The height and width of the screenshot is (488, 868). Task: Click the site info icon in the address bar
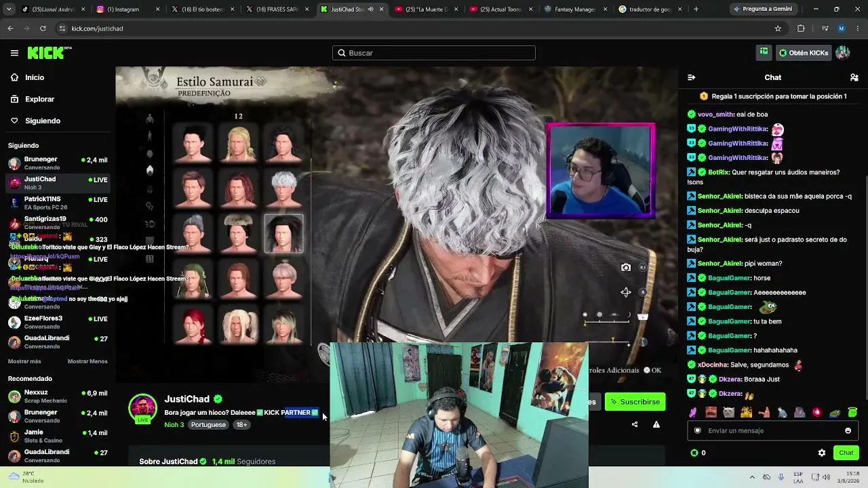click(x=62, y=28)
